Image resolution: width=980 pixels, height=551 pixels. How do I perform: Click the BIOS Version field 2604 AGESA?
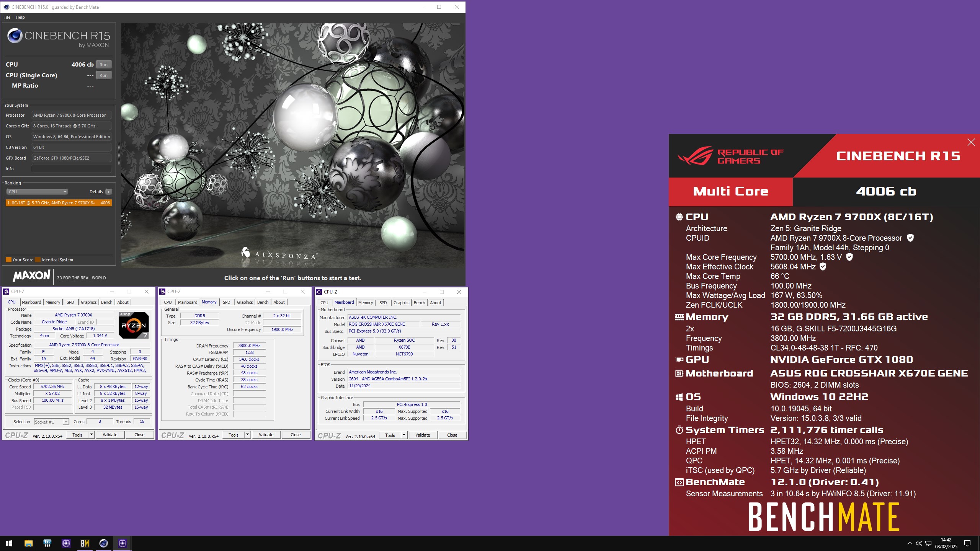click(404, 379)
